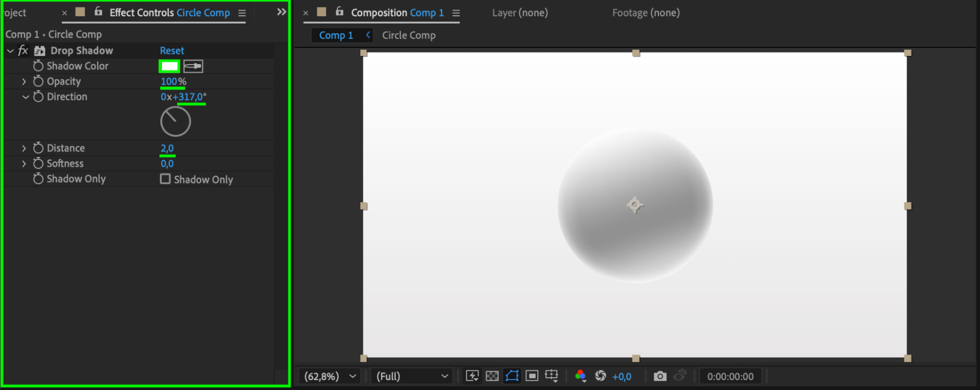Reset the exposure
The image size is (980, 390).
(601, 376)
